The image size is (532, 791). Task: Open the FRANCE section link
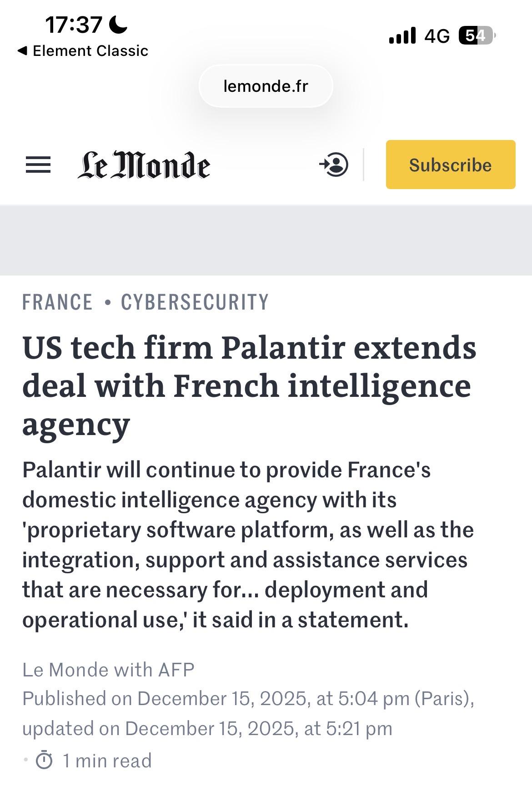coord(57,302)
